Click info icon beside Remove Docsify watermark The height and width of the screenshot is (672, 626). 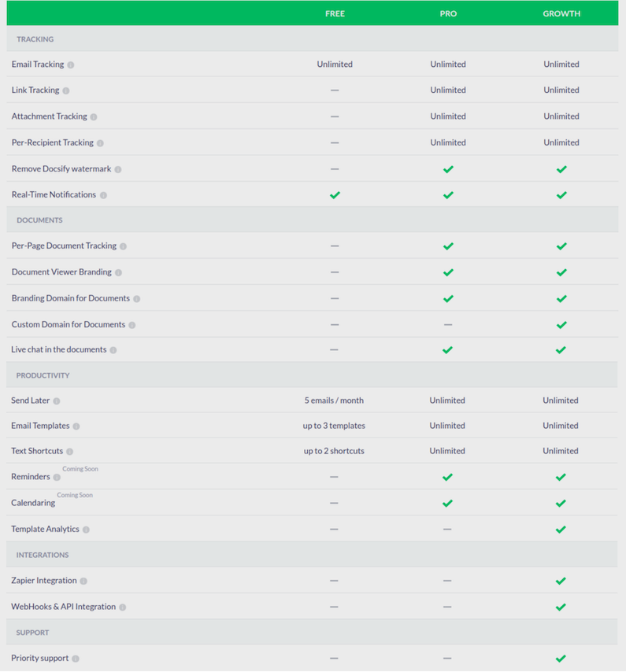[x=118, y=169]
